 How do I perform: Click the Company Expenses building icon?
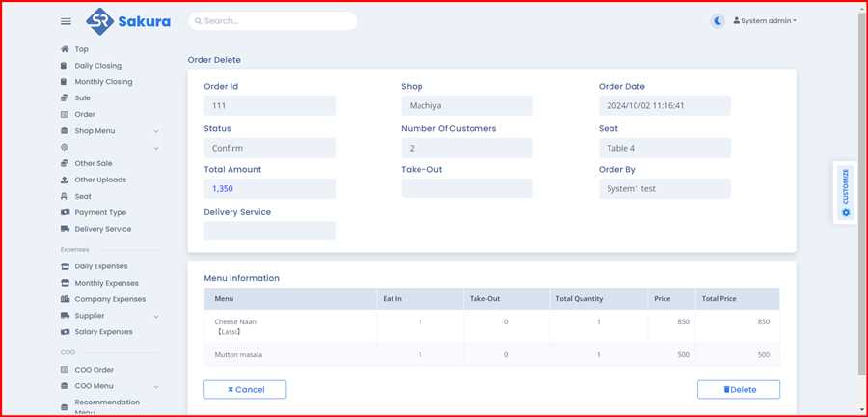65,299
